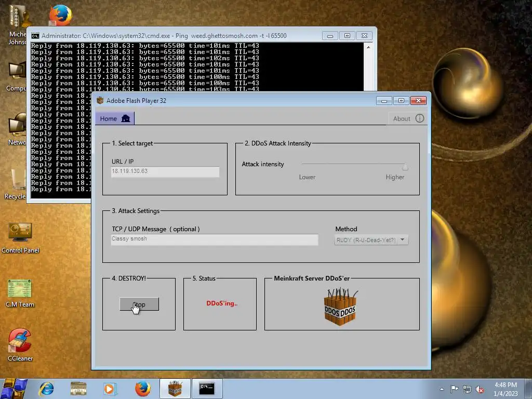Click the network tray icon
Screen dimensions: 532x399
pos(467,389)
